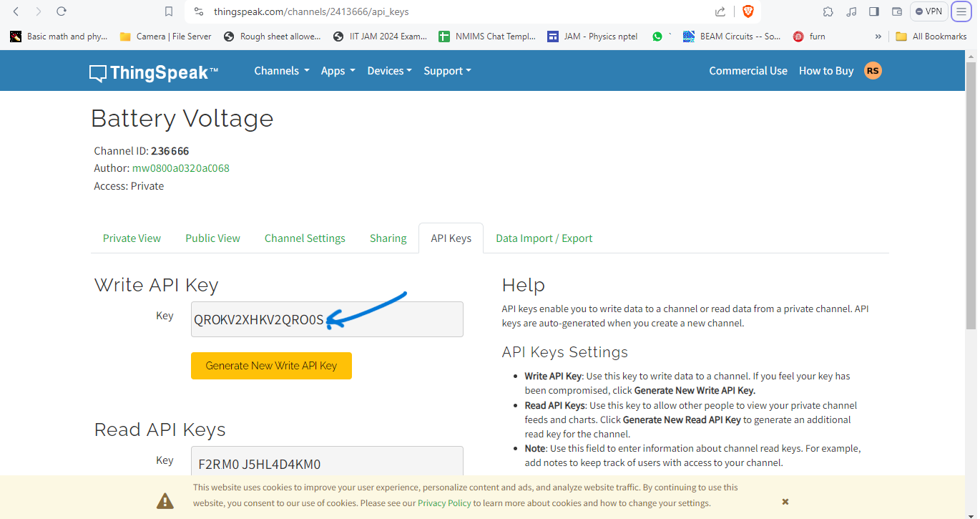
Task: Expand the Channels dropdown menu
Action: point(281,71)
